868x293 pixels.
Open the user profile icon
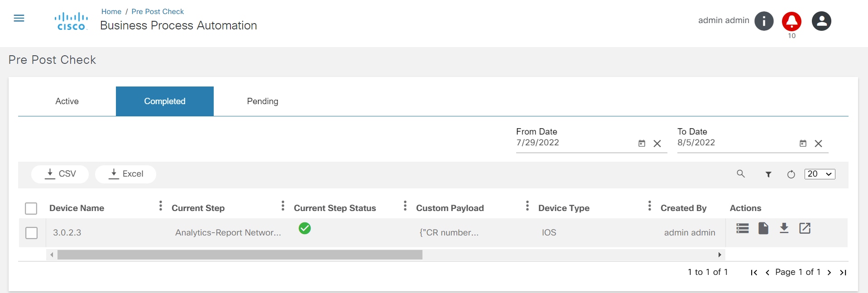(x=821, y=21)
